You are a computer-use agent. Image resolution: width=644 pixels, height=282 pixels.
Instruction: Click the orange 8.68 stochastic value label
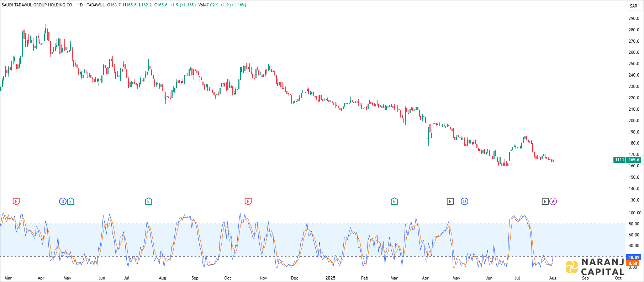click(633, 263)
